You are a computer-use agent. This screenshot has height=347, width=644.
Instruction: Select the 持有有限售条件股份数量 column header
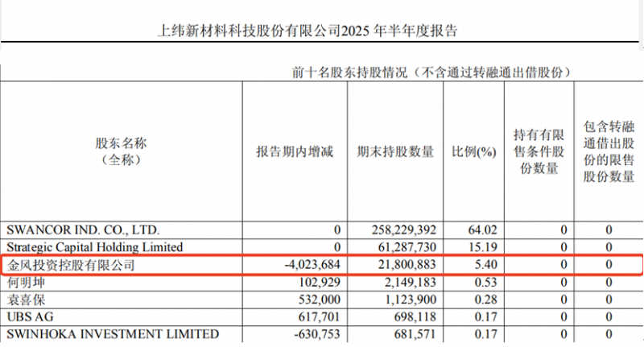click(539, 151)
